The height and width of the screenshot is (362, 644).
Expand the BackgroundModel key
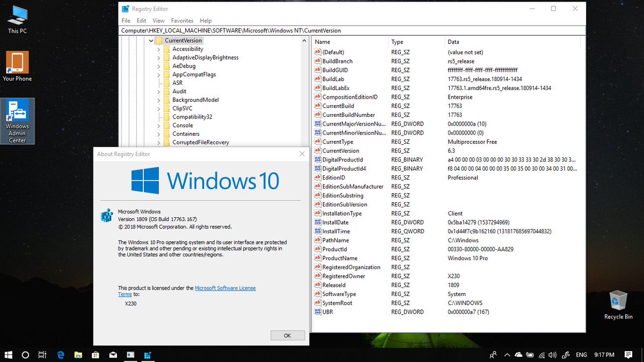(159, 100)
